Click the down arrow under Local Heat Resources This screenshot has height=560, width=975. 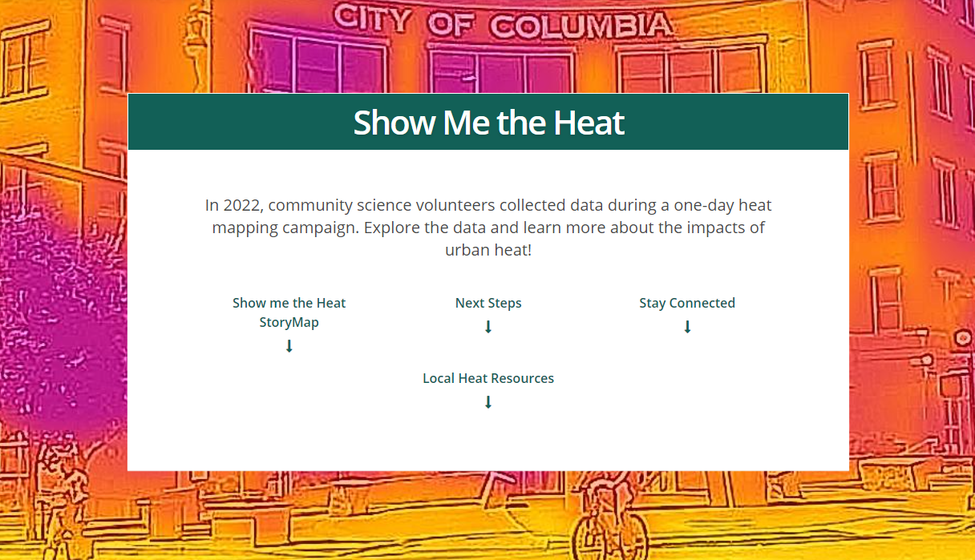point(488,402)
